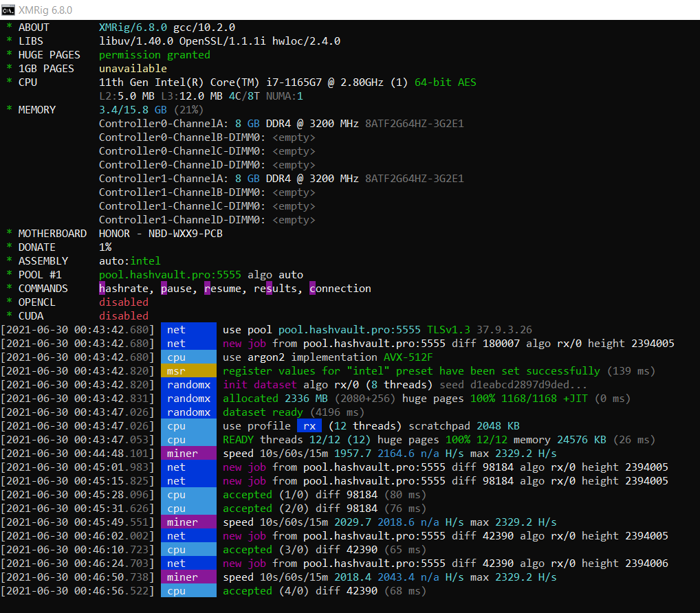Click the "OpenSSL/1.1.1i" text
Viewport: 700px width, 613px height.
pyautogui.click(x=222, y=41)
